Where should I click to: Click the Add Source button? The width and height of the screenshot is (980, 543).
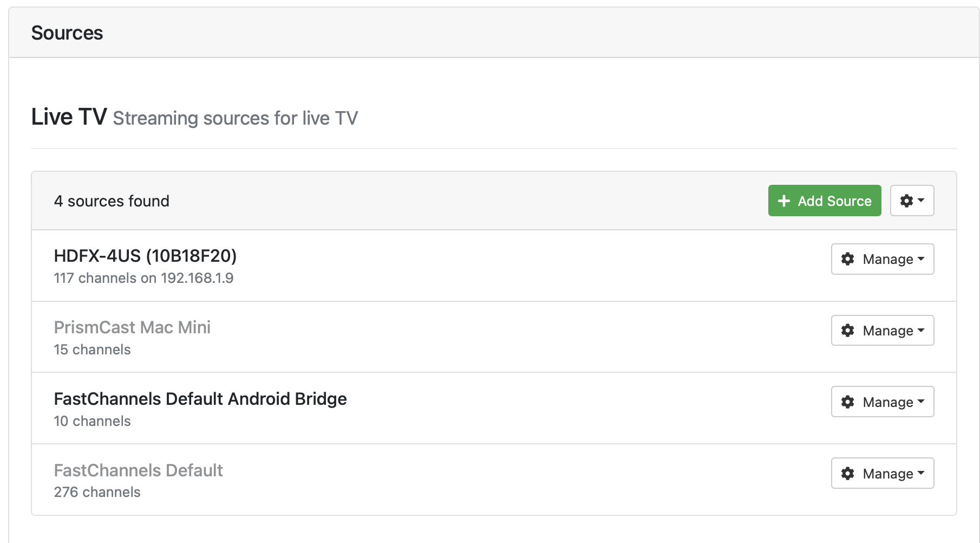824,201
